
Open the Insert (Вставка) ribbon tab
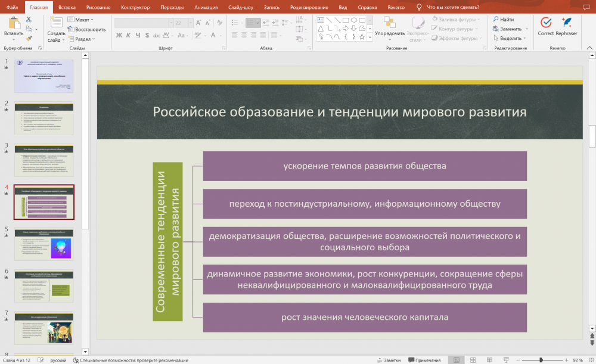pos(67,7)
